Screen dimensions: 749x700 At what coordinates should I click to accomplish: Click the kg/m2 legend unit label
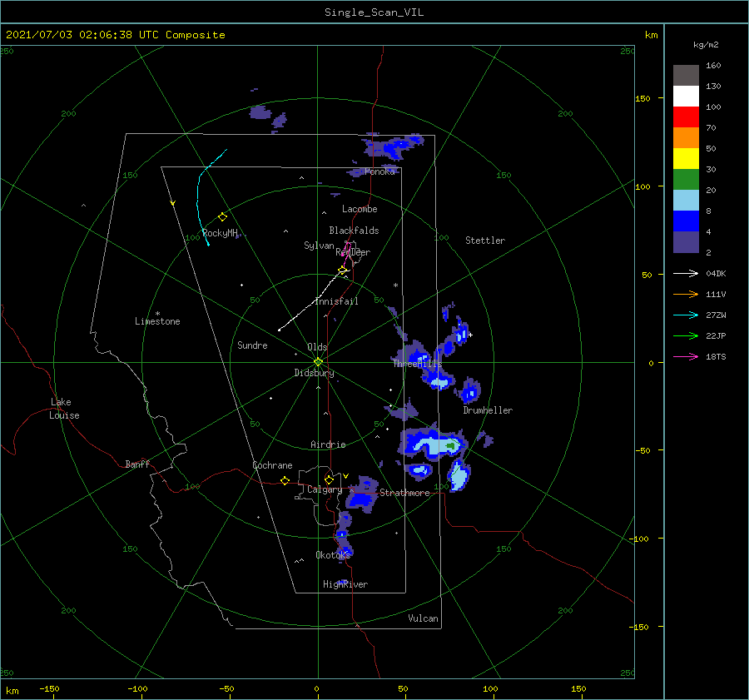coord(706,45)
